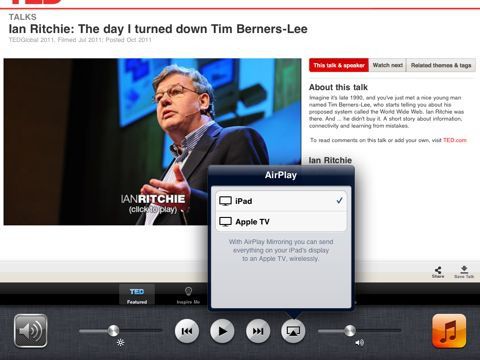Tap the mute speaker icon button

(x=31, y=331)
